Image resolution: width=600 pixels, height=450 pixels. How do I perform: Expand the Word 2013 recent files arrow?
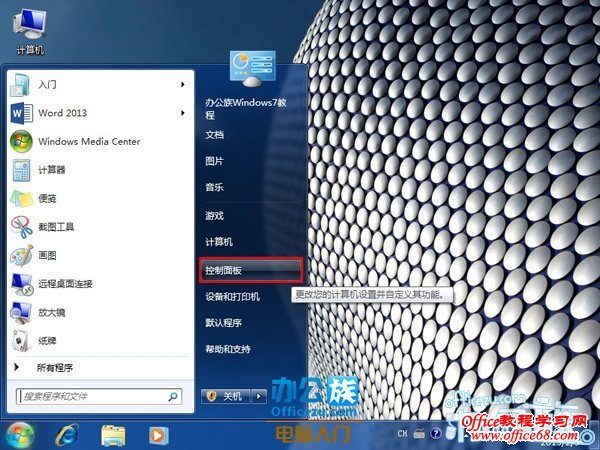(x=183, y=113)
